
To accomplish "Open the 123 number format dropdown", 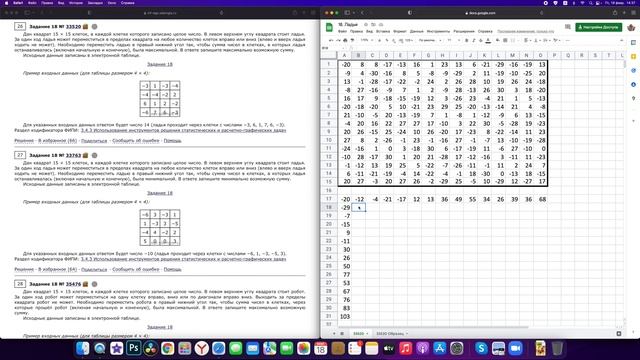I will 409,40.
